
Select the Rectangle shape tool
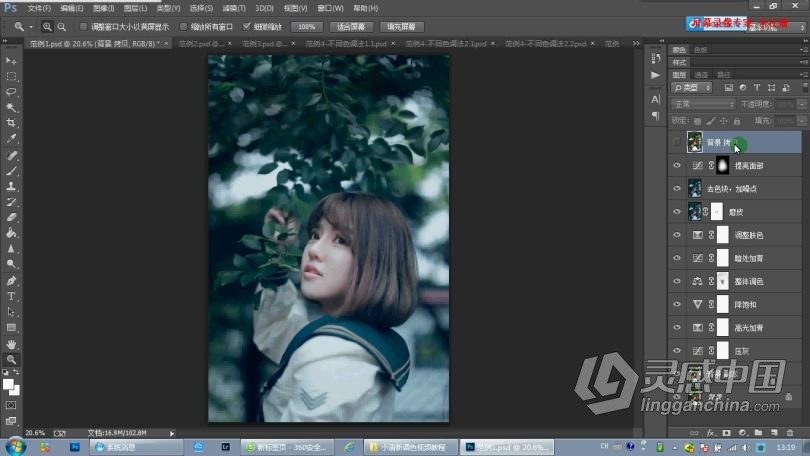coord(11,328)
